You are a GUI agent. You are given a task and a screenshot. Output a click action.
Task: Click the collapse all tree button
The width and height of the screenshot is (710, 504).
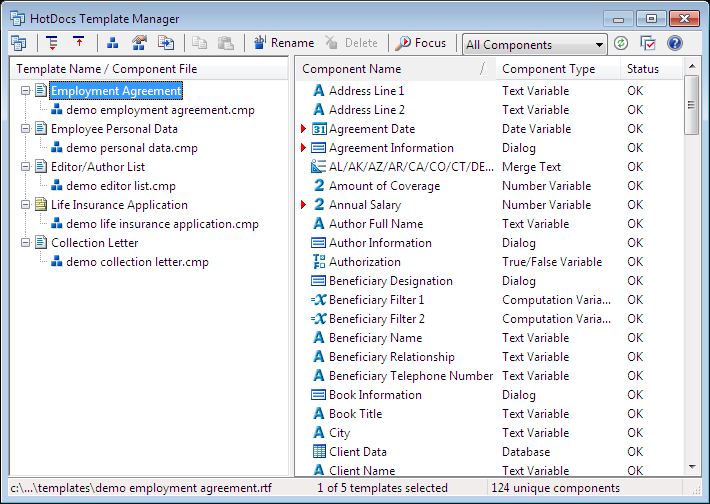(79, 43)
